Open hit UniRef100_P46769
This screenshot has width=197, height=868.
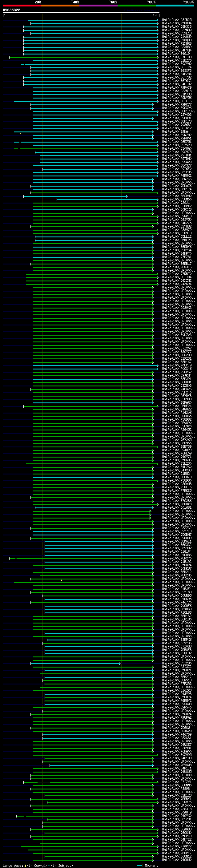177,734
